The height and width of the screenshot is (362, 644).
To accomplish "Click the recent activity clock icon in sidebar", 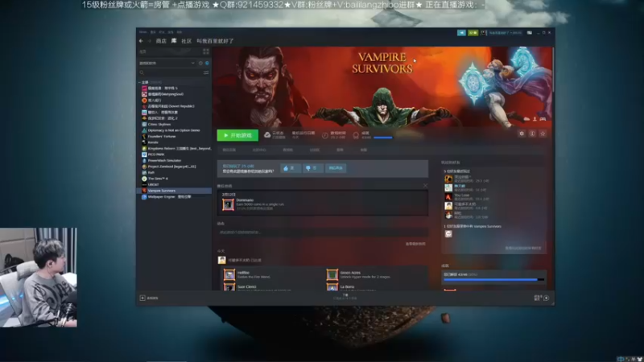I will tap(200, 64).
